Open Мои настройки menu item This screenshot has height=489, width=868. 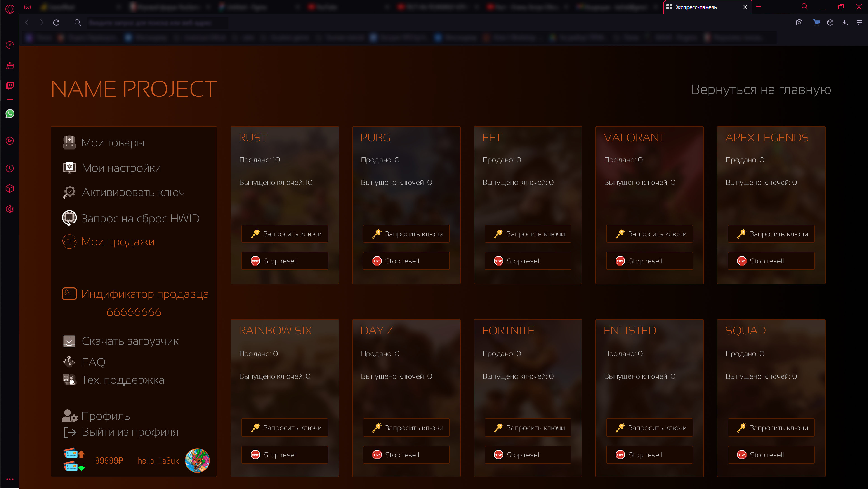click(111, 168)
